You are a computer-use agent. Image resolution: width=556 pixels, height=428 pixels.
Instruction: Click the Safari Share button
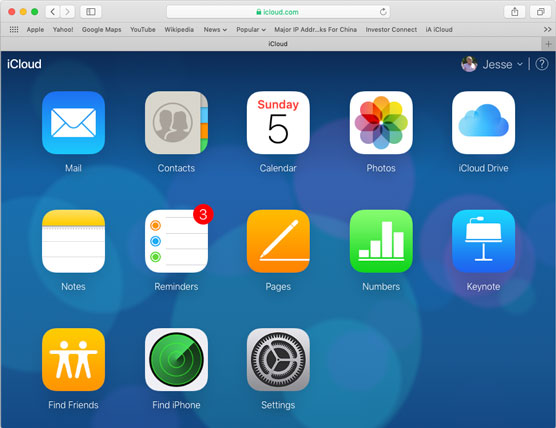[515, 12]
